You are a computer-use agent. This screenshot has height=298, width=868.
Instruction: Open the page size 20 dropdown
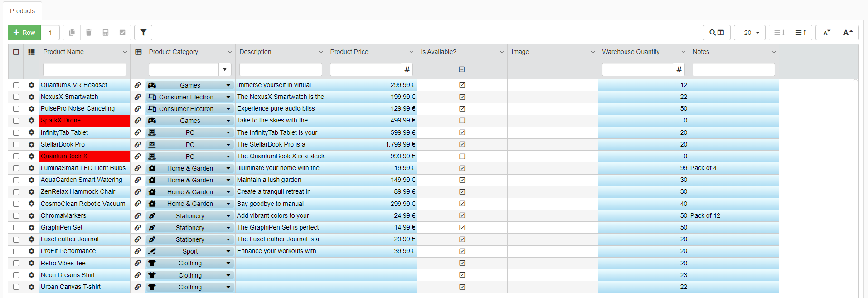(x=750, y=33)
